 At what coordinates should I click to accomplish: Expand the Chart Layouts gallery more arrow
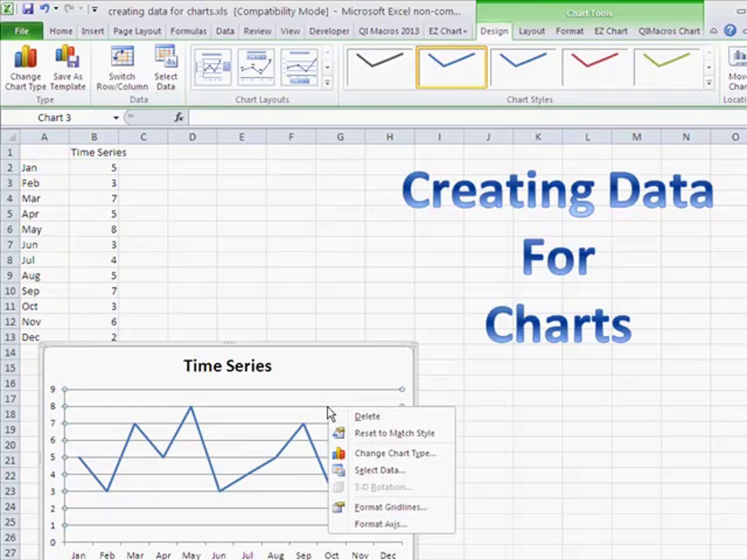tap(327, 82)
